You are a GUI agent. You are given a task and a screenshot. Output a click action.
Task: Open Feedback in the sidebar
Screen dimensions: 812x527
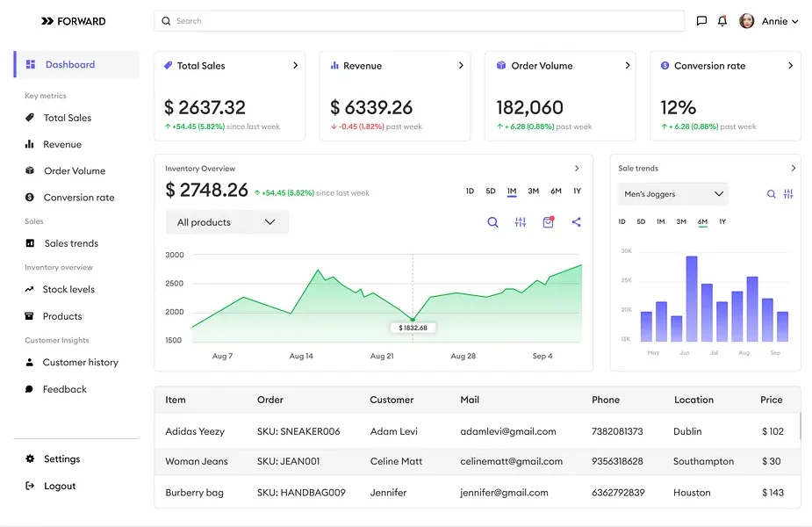65,389
